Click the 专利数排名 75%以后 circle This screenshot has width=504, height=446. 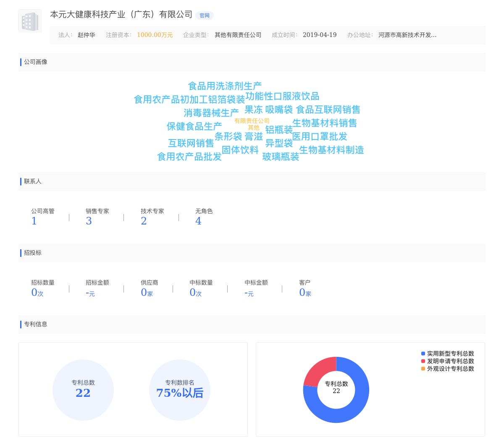[x=180, y=390]
